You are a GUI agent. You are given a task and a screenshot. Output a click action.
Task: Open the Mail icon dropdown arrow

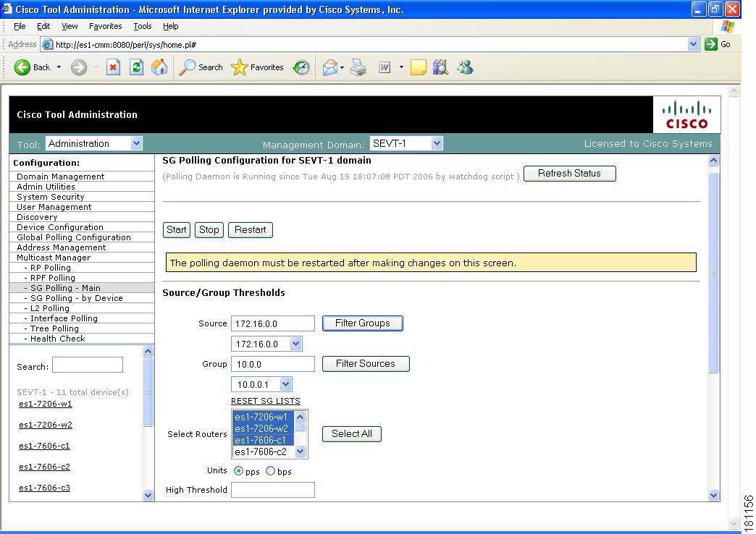342,67
